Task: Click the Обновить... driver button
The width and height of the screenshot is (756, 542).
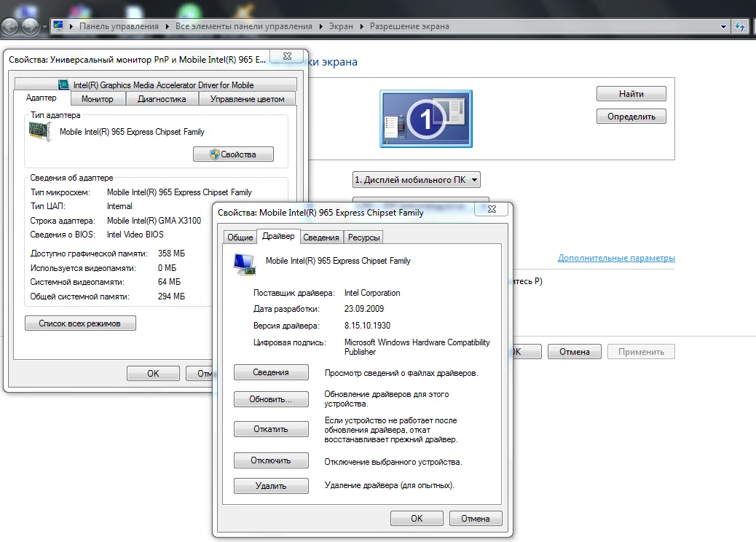Action: pos(271,399)
